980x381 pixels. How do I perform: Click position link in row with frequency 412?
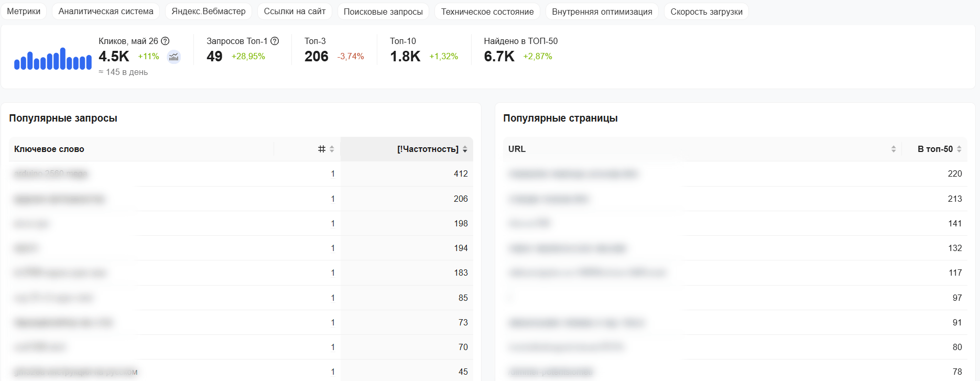(333, 174)
